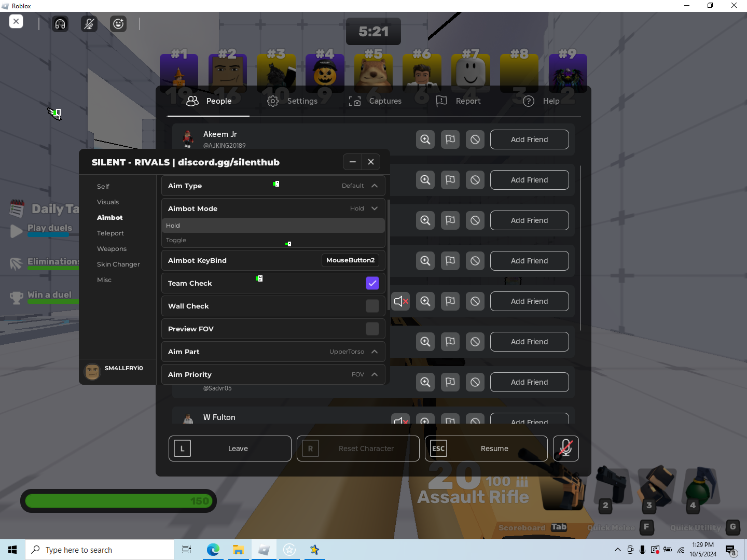Click block icon in Sadvr05 row
Viewport: 747px width, 560px height.
(x=475, y=382)
